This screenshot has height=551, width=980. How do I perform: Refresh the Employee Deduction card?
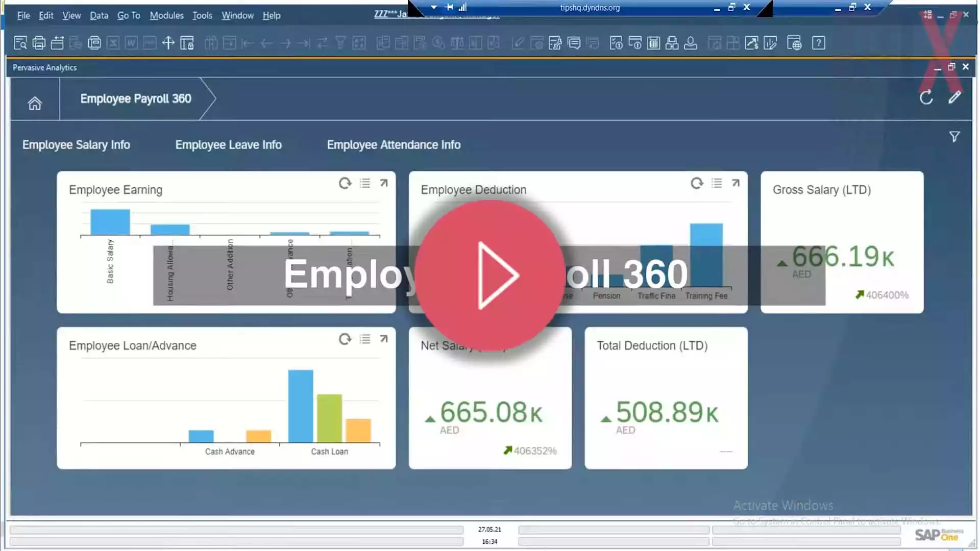[x=697, y=183]
